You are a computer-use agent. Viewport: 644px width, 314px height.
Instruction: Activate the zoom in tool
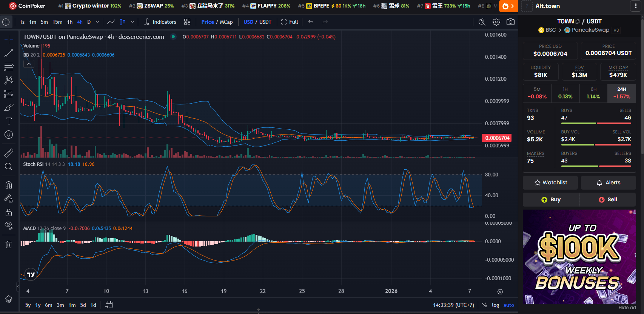pos(9,166)
